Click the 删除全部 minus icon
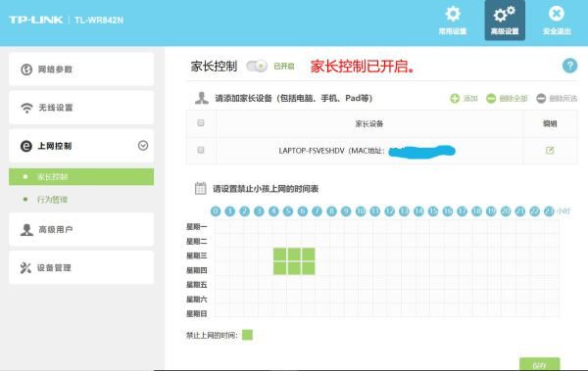 491,99
